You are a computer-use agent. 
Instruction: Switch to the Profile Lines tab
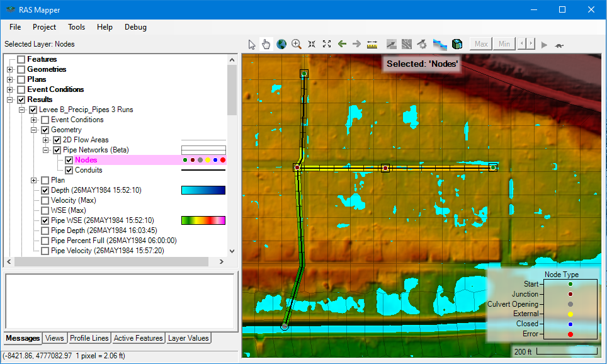pos(89,338)
